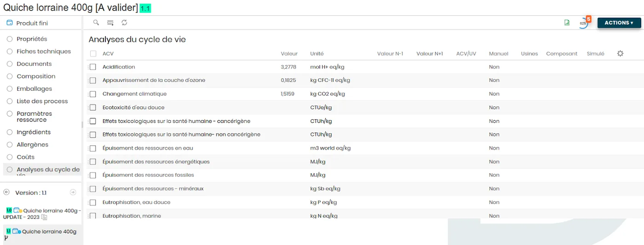Screen dimensions: 644x245
Task: Click the Manuel column header
Action: pos(499,54)
